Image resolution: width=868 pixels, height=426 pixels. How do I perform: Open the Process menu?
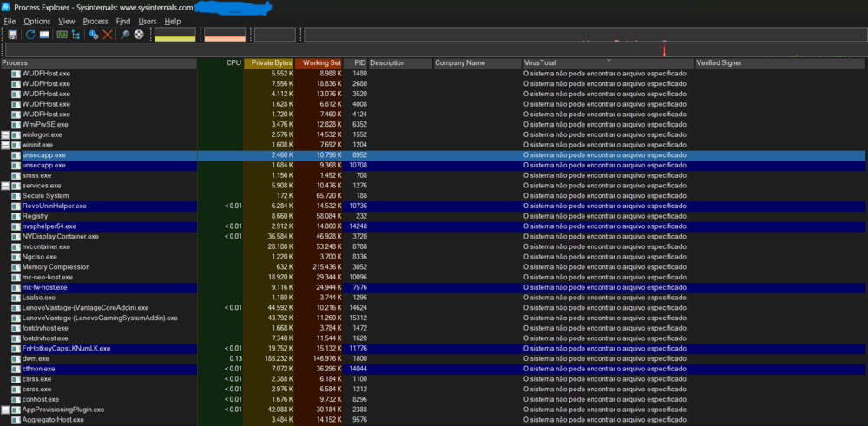95,21
